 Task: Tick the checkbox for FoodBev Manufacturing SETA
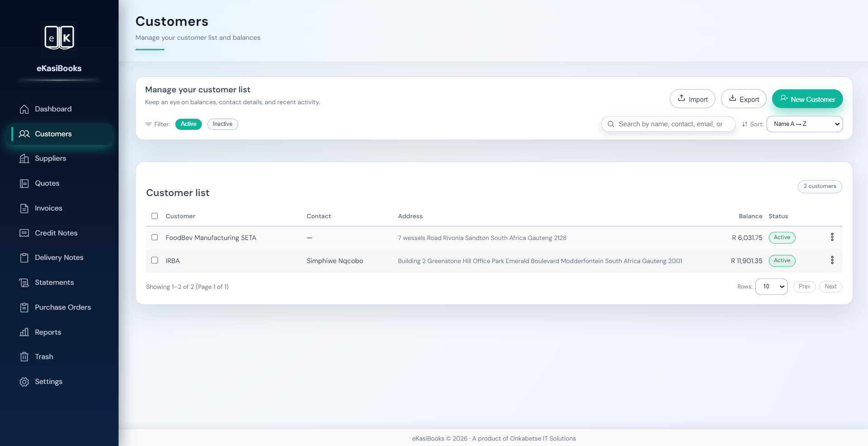coord(154,237)
